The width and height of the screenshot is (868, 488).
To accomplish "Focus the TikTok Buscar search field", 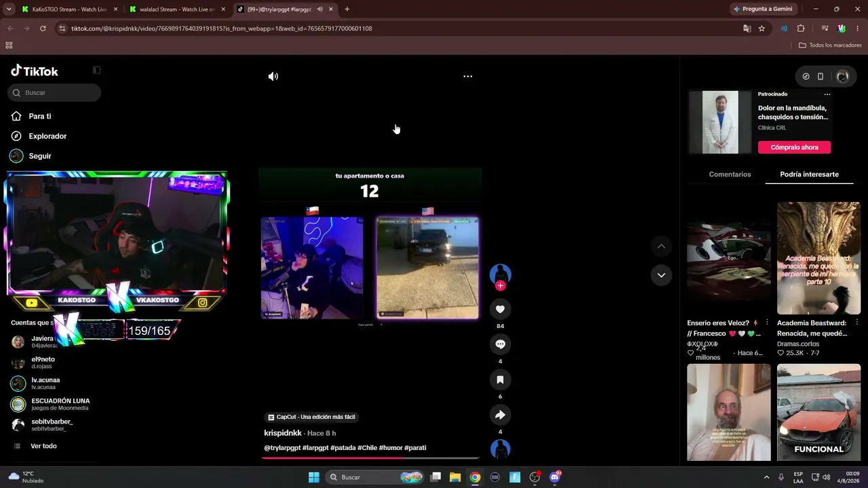I will [54, 93].
